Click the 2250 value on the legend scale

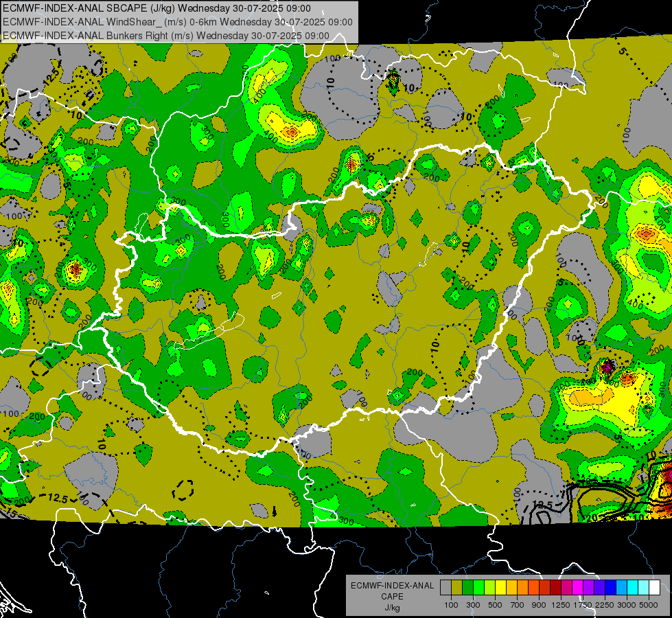[605, 605]
